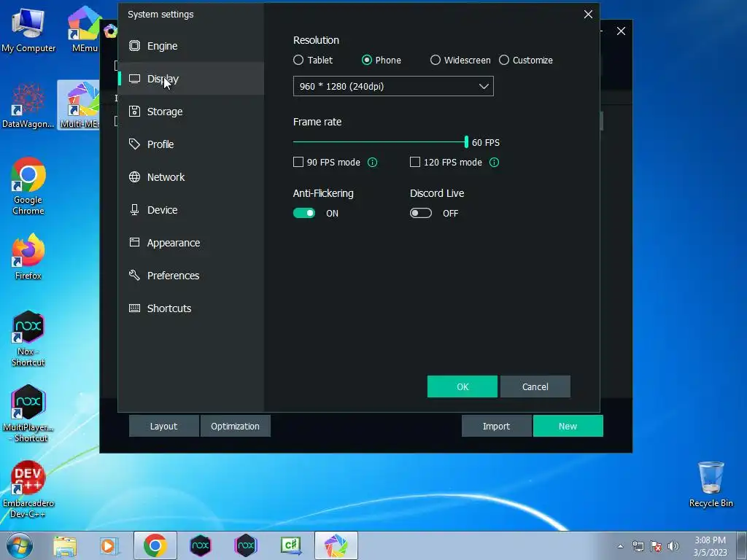Click the Engine chip icon in sidebar
The height and width of the screenshot is (560, 747).
pos(135,46)
